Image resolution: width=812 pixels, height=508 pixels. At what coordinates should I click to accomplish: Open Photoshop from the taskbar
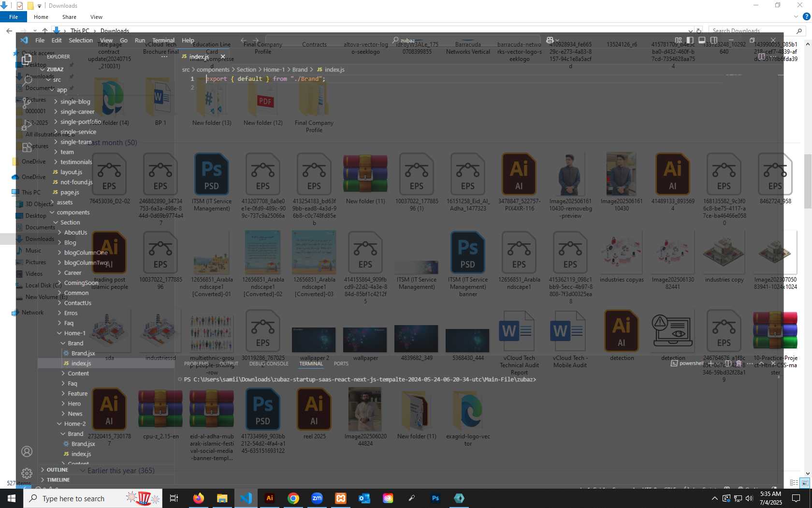(x=435, y=498)
